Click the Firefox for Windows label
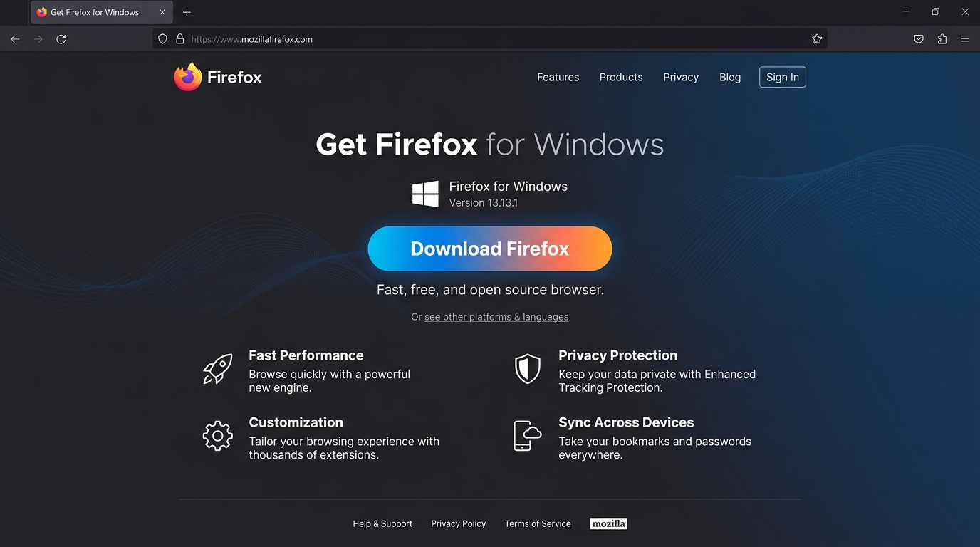The image size is (980, 547). [x=509, y=186]
